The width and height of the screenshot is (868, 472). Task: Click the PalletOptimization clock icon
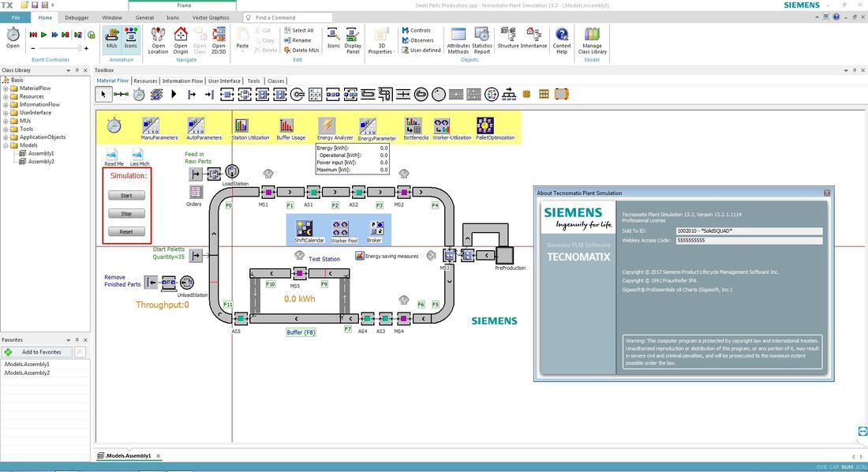(484, 125)
